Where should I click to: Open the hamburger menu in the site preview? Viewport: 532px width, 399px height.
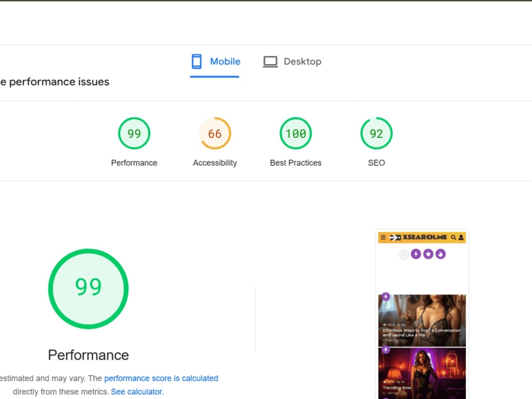[x=383, y=237]
